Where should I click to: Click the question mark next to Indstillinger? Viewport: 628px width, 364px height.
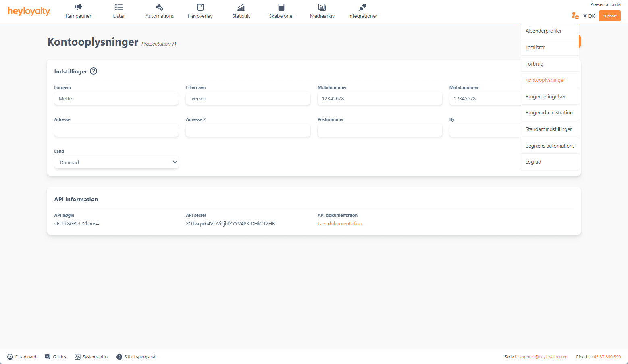click(x=94, y=71)
